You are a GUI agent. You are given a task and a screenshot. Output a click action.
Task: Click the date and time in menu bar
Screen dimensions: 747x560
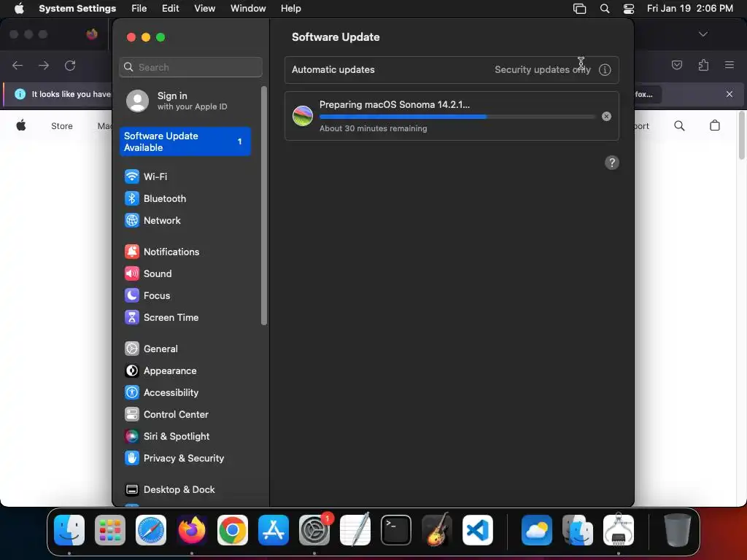[x=690, y=9]
